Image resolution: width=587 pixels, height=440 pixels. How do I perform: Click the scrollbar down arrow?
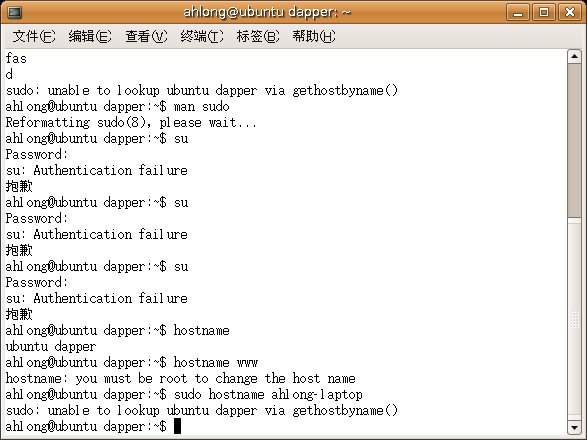pos(574,427)
